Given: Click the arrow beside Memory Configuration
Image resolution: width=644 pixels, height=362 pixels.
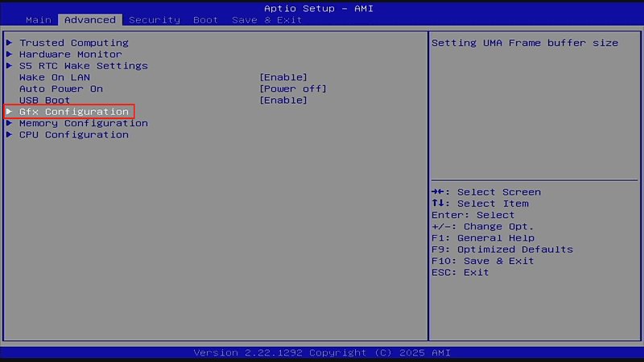Looking at the screenshot, I should pos(9,123).
